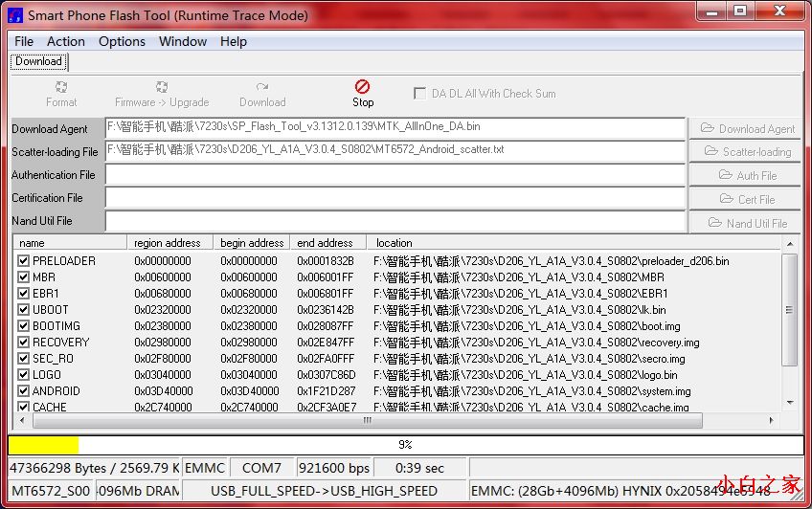This screenshot has width=812, height=509.
Task: Click the Smart Phone Flash Tool title icon
Action: click(x=15, y=15)
